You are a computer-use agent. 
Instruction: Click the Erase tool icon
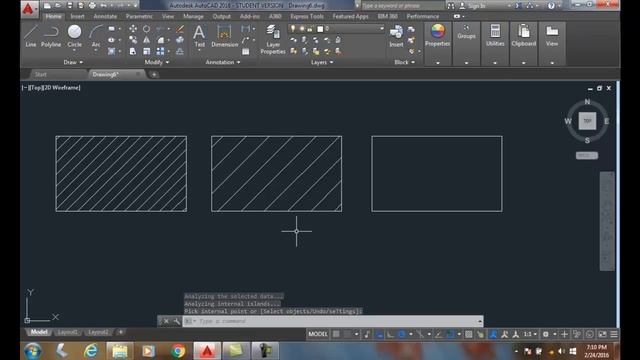point(180,29)
